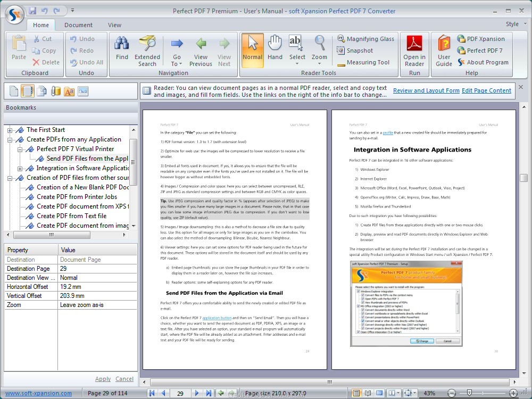This screenshot has width=532, height=399.
Task: Select Create PDF from Text file bookmark
Action: point(72,216)
